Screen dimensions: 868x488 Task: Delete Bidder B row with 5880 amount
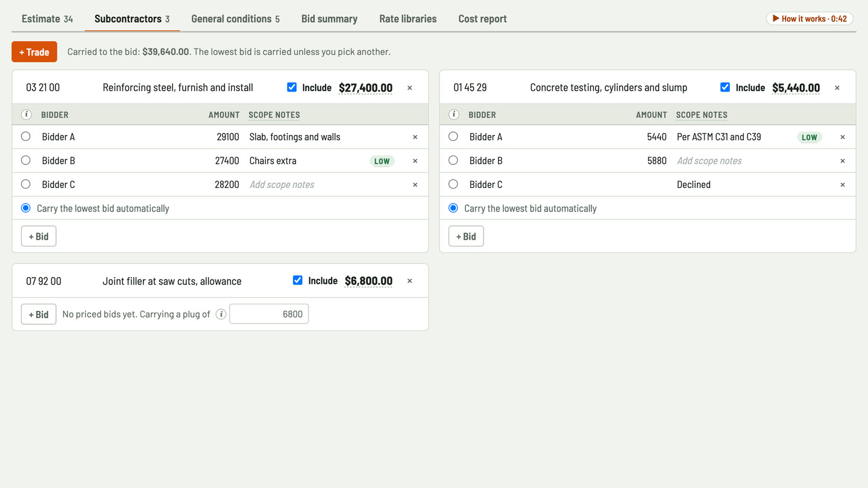[843, 161]
